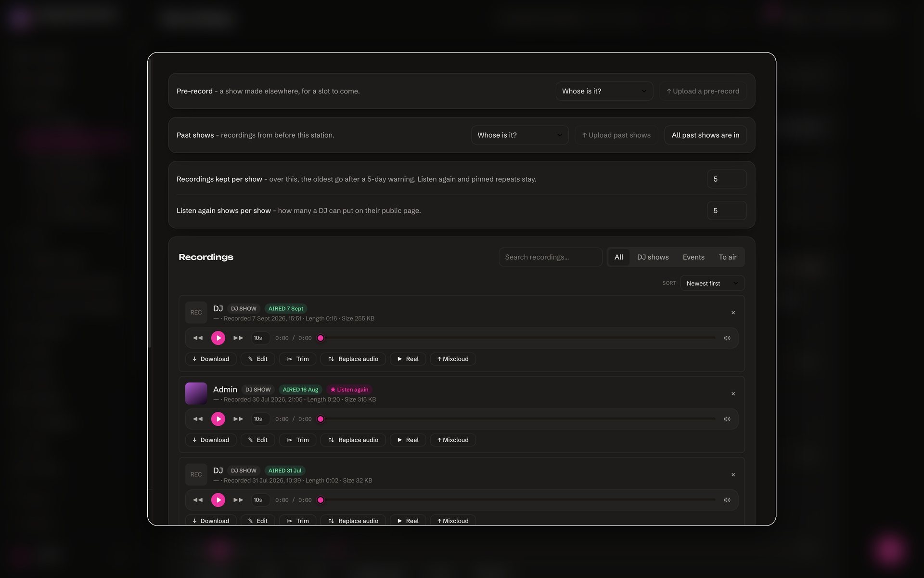Change the 10s skip interval on 31 Jul recording

(x=260, y=500)
